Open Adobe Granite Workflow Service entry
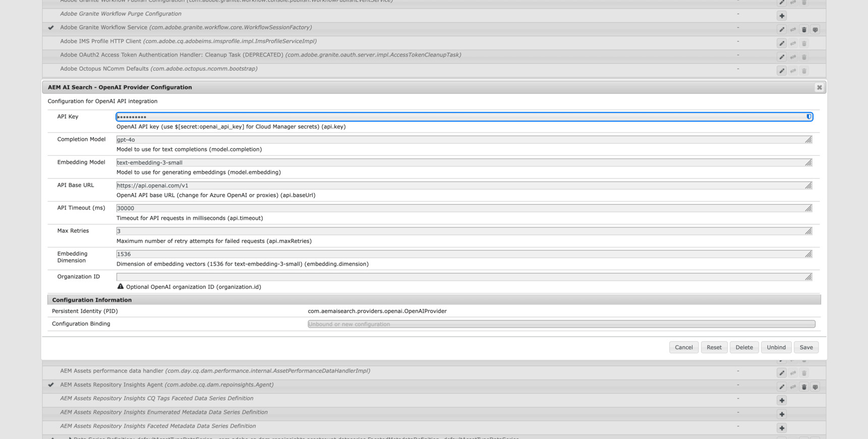The image size is (868, 439). [x=186, y=27]
